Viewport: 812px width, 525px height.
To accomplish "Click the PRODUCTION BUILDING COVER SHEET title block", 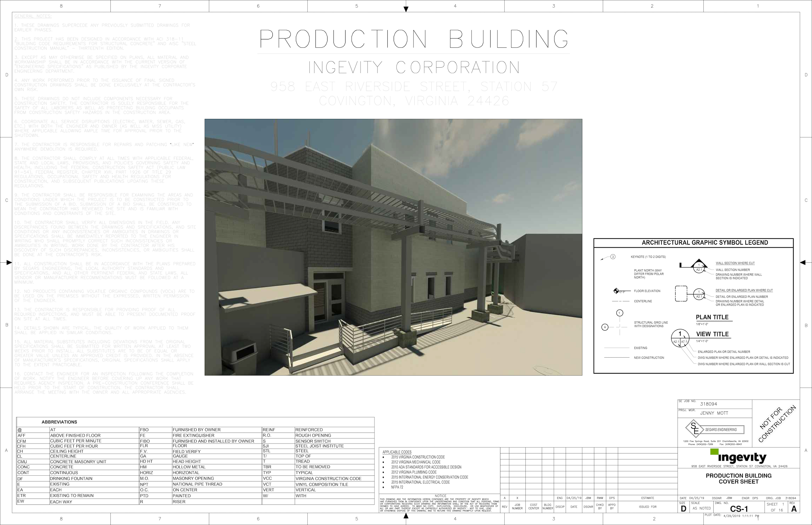I will (x=739, y=479).
